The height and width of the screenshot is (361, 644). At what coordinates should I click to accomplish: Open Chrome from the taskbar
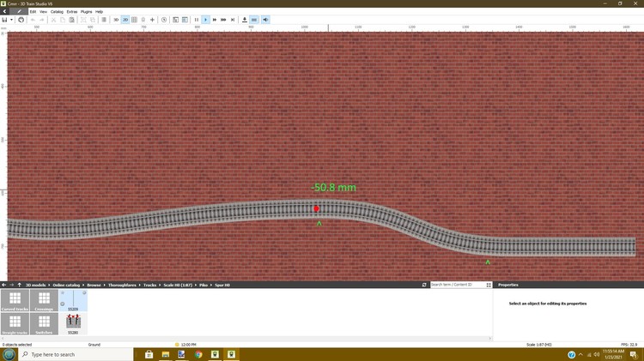[x=198, y=354]
